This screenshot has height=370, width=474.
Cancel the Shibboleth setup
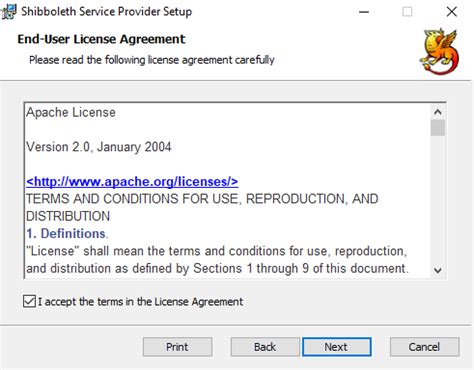424,347
